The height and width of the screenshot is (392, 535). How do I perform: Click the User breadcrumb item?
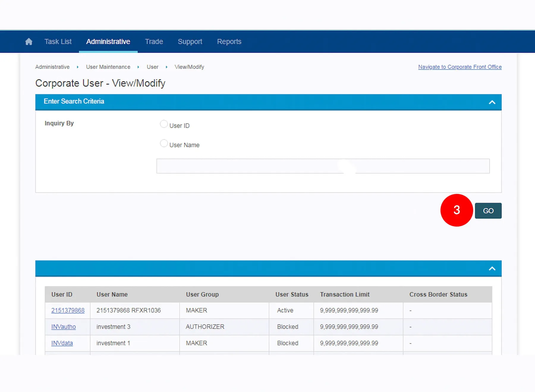(x=152, y=67)
